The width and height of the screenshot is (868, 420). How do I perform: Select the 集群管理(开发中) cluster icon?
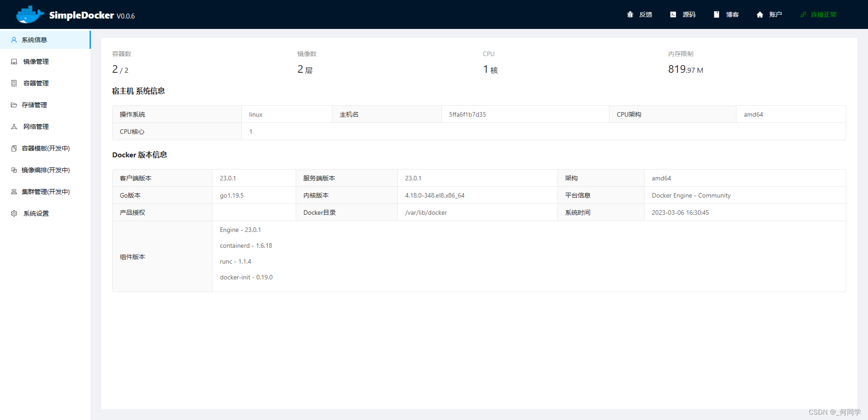(x=14, y=192)
